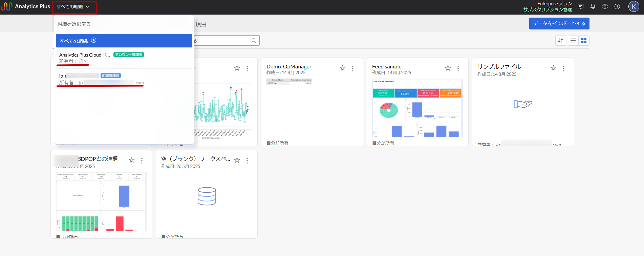The height and width of the screenshot is (256, 644).
Task: Open the Feed sample dashboard thumbnail
Action: (417, 108)
